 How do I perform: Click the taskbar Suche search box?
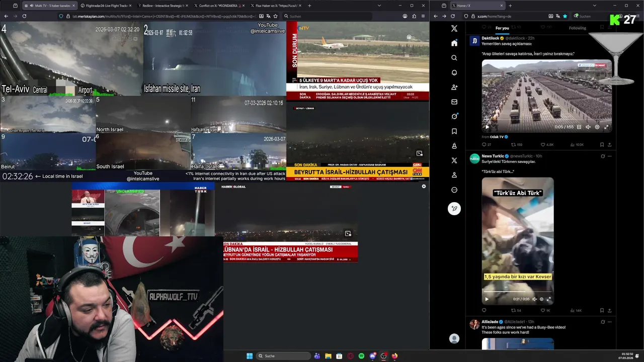[x=284, y=356]
